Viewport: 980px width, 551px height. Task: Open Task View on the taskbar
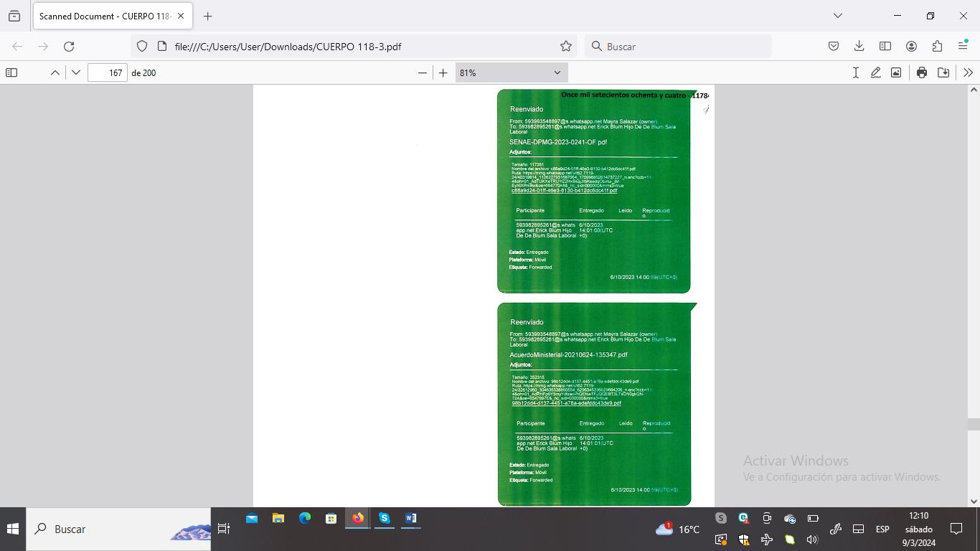[224, 529]
